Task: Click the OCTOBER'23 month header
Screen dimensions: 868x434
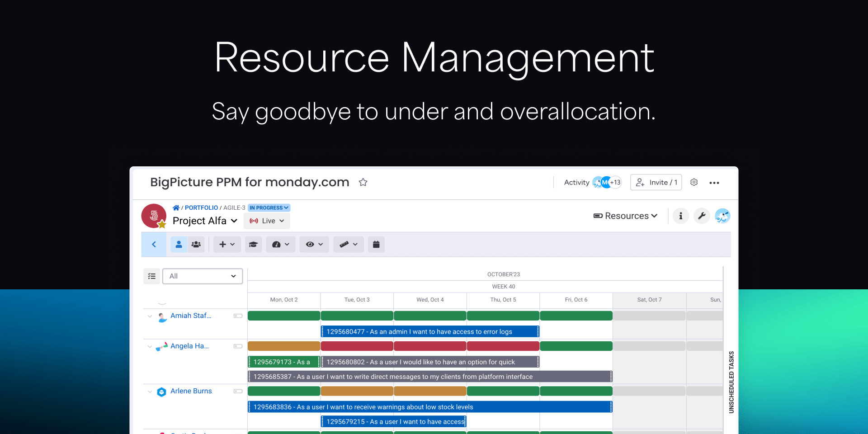Action: click(x=504, y=274)
